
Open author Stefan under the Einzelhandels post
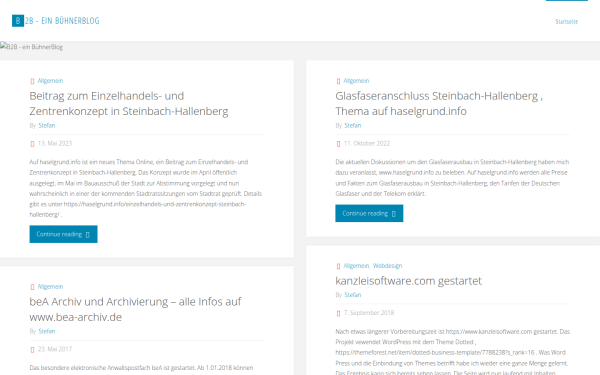47,126
